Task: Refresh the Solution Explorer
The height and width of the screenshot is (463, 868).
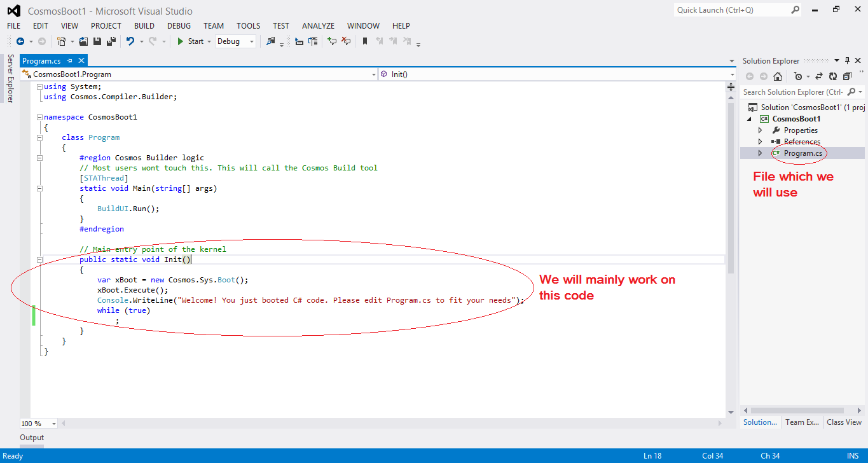Action: click(x=834, y=76)
